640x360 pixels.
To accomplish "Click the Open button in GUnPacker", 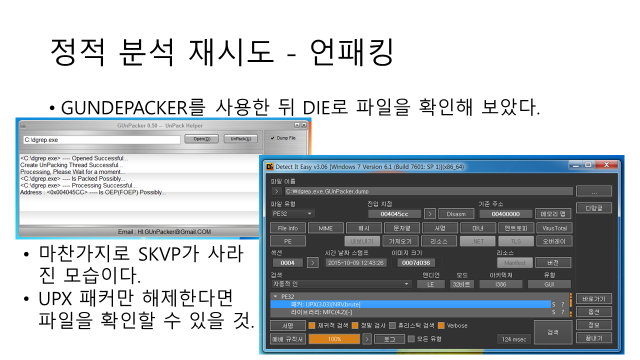I will [202, 139].
